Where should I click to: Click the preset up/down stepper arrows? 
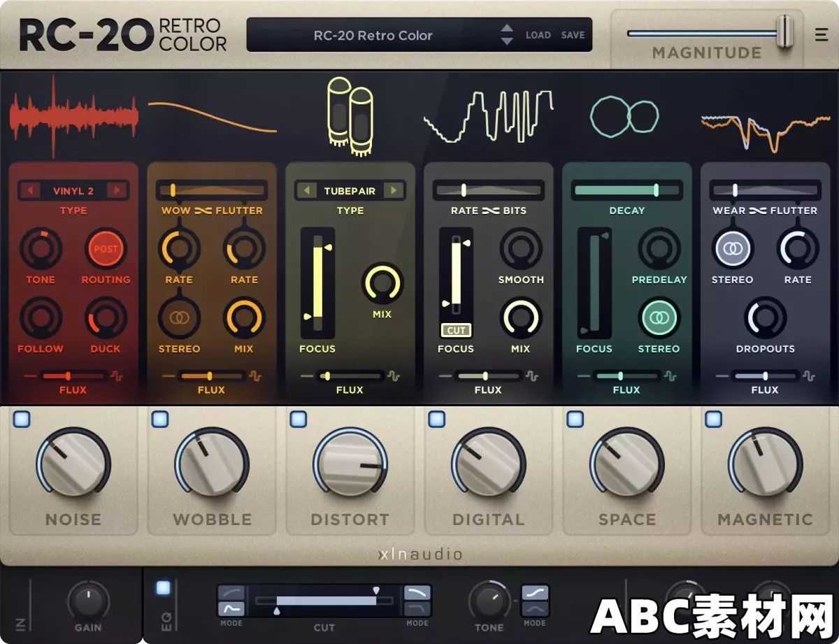point(507,34)
